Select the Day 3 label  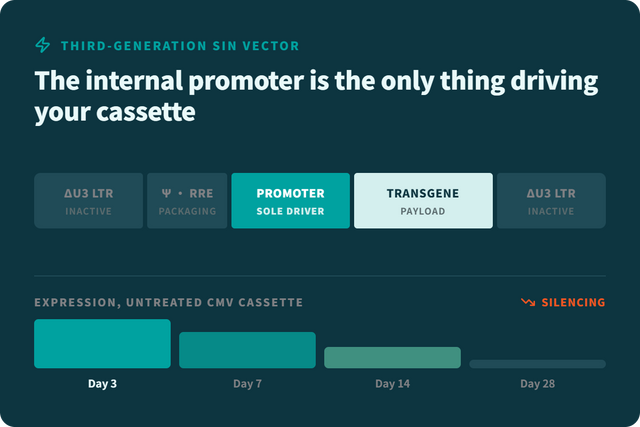click(x=102, y=384)
